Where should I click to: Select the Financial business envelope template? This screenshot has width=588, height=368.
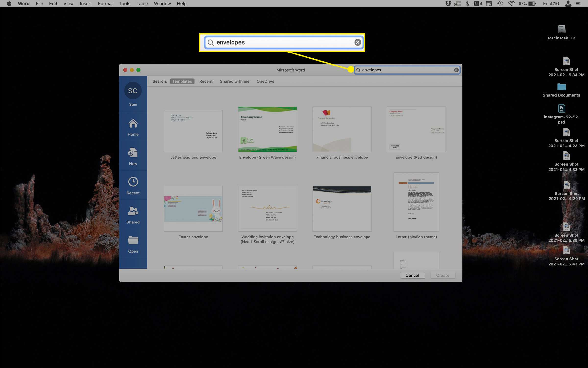(342, 129)
